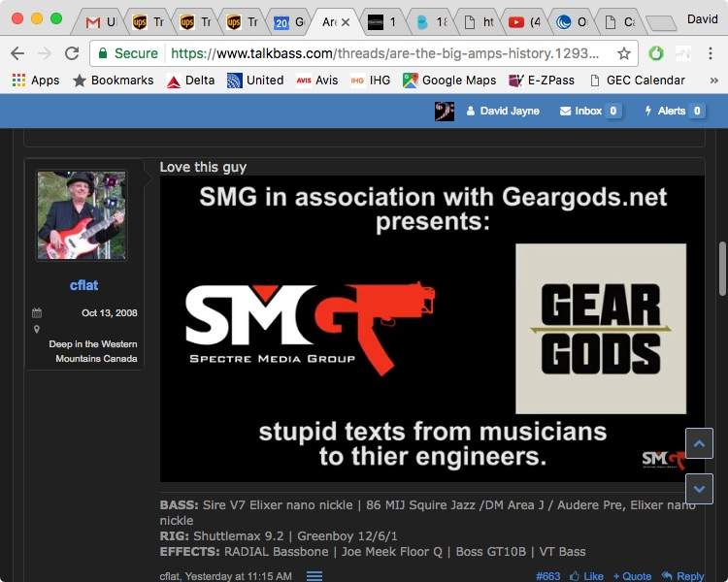Open the Avis bookmark

click(x=317, y=81)
